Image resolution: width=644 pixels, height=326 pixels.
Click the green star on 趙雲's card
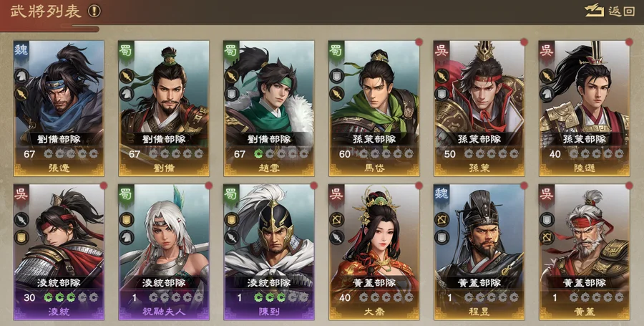pos(258,154)
